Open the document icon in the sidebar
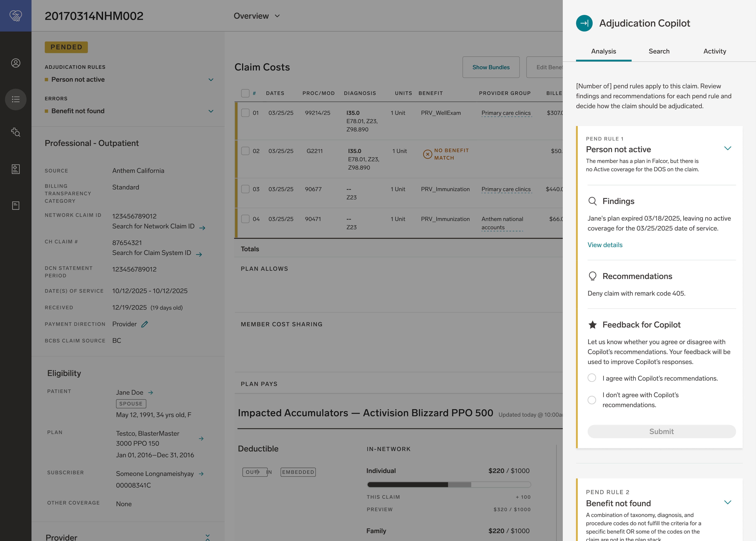Screen dimensions: 756x541 [x=16, y=206]
